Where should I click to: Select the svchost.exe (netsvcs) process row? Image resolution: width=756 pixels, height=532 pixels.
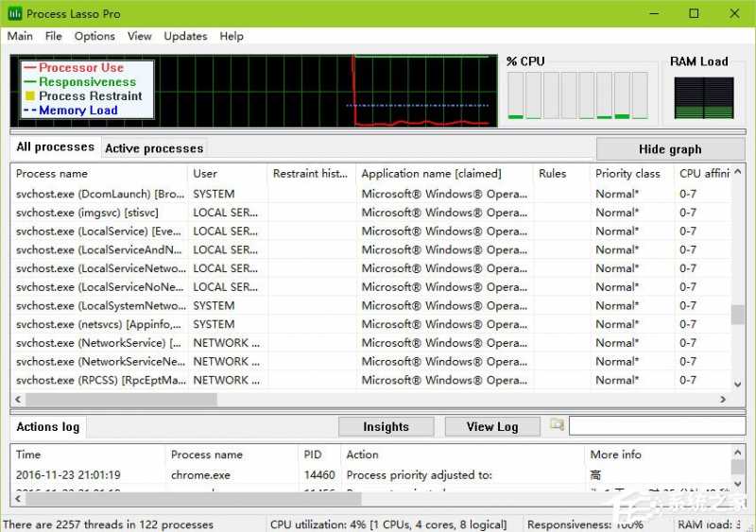[x=99, y=324]
